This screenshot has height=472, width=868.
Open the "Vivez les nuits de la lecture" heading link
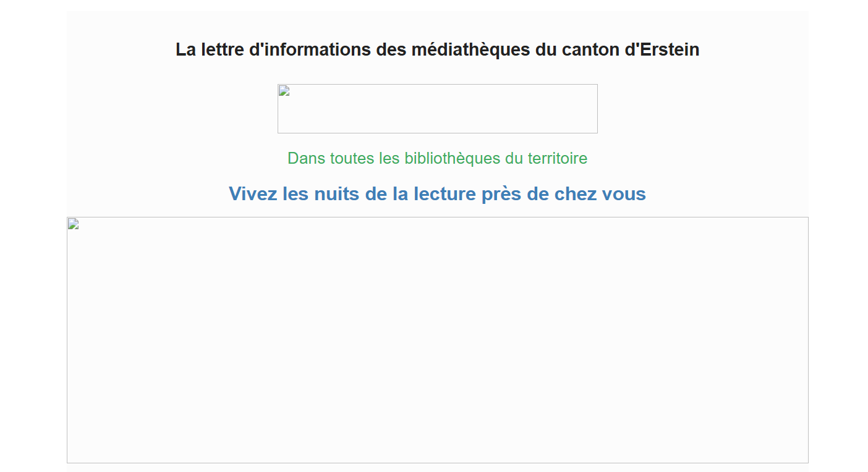437,194
